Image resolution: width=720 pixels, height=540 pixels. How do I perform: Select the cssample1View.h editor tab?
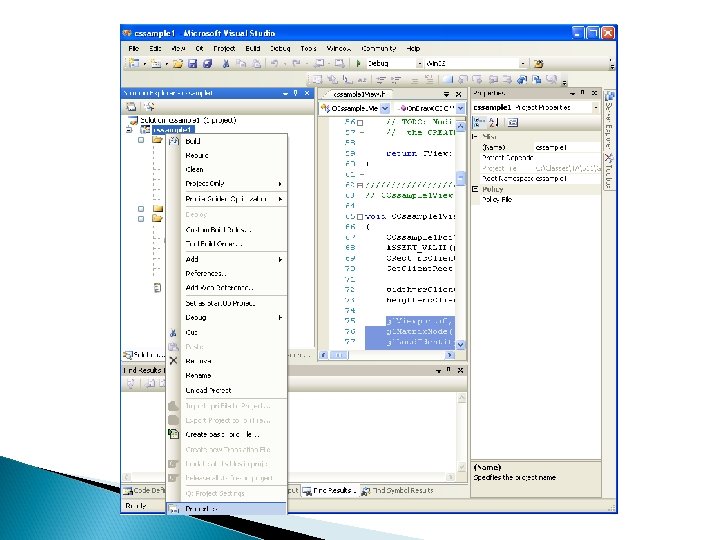(x=356, y=94)
